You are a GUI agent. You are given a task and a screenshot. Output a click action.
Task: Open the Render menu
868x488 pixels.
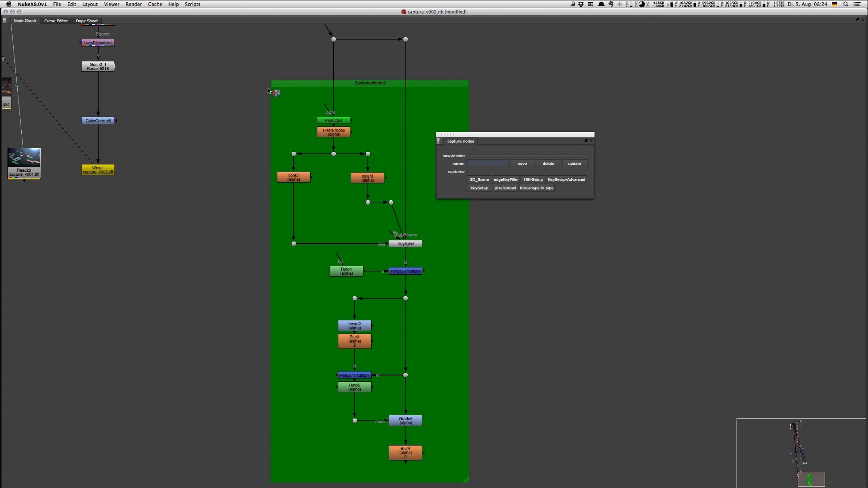(133, 4)
